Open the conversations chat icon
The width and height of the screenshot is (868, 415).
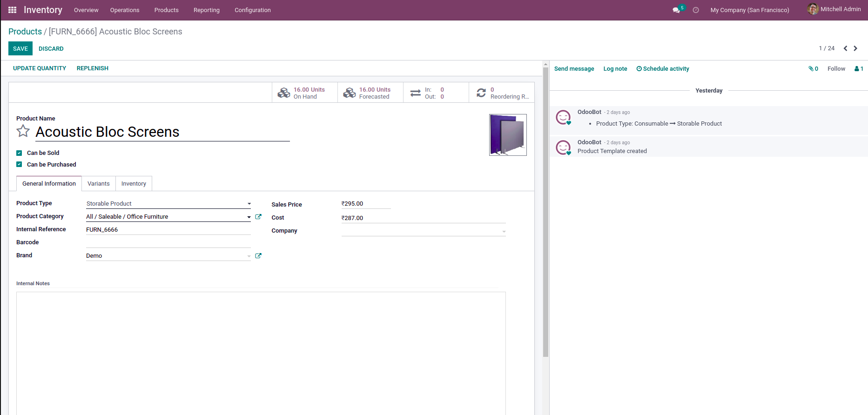[676, 10]
